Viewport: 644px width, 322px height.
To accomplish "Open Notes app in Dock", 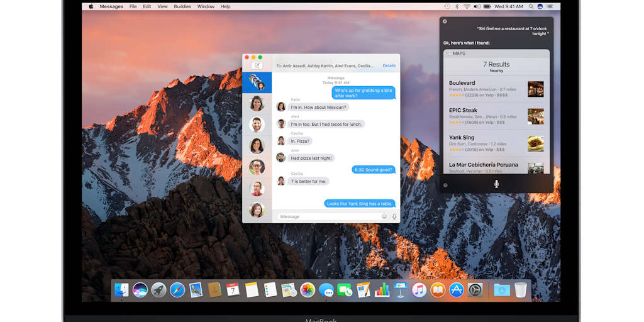I will (x=252, y=290).
